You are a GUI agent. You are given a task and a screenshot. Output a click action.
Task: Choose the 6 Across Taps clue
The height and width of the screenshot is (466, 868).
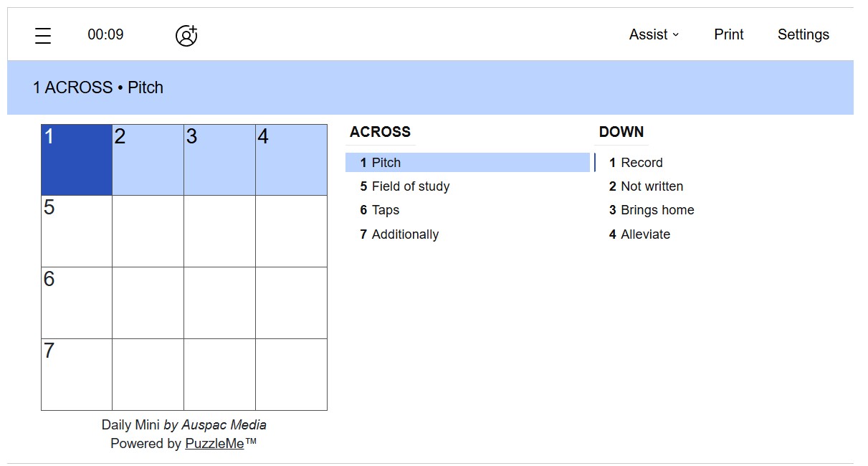(385, 210)
